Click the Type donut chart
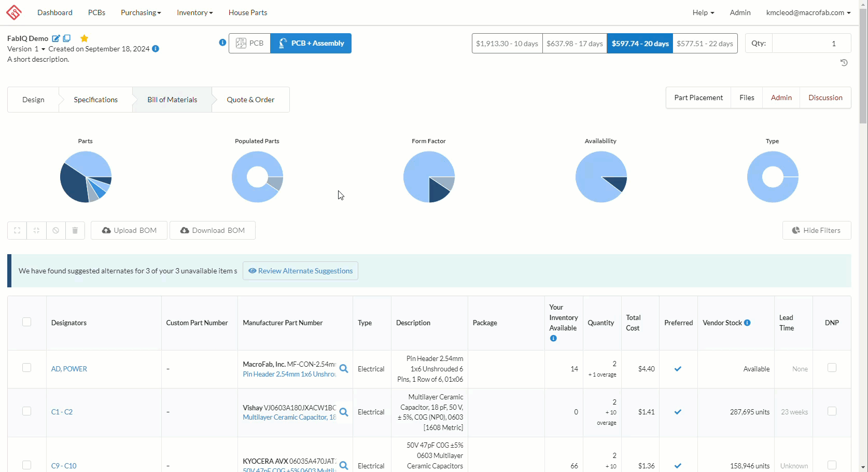This screenshot has width=868, height=472. click(x=773, y=177)
